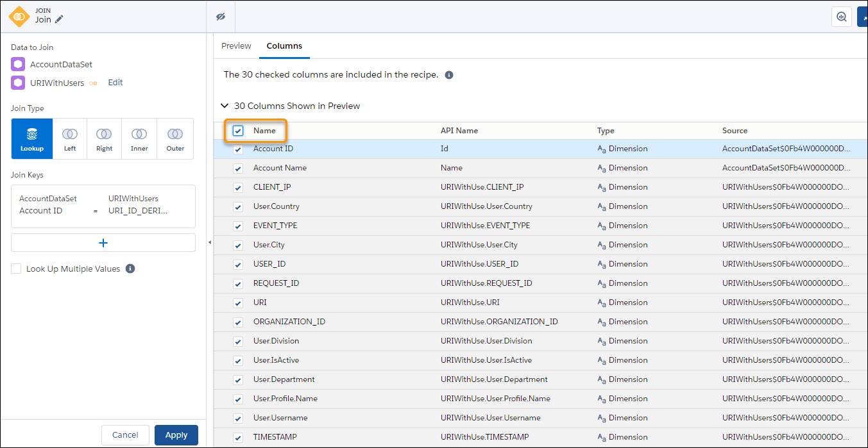Select the Outer join type
This screenshot has height=448, width=868.
click(x=175, y=138)
